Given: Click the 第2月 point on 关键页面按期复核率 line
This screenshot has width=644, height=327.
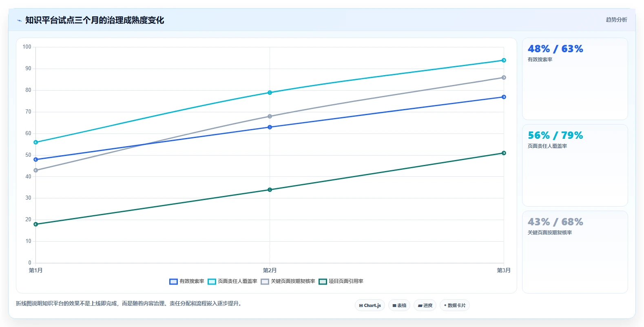Looking at the screenshot, I should point(270,116).
